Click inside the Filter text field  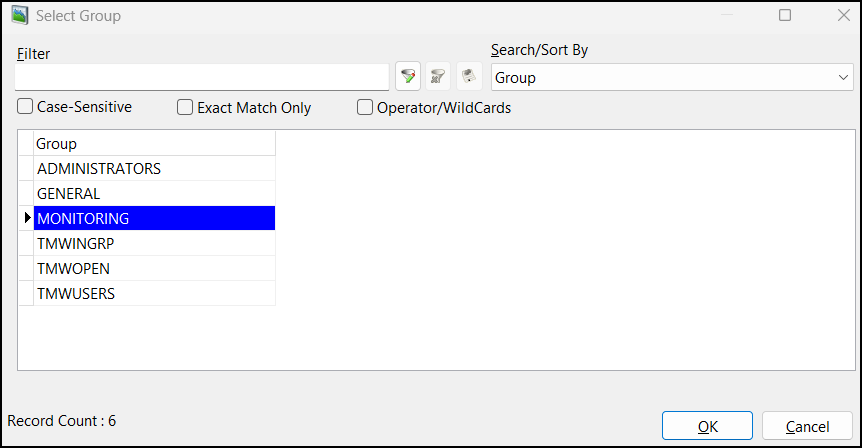(202, 77)
